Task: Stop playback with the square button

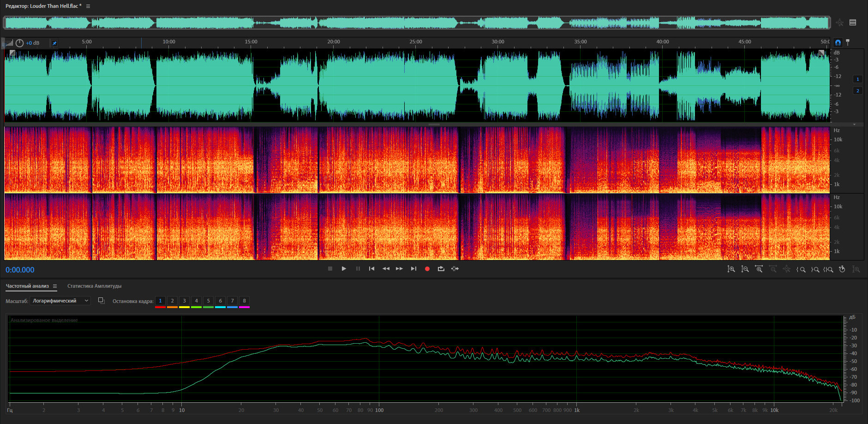Action: (x=330, y=269)
